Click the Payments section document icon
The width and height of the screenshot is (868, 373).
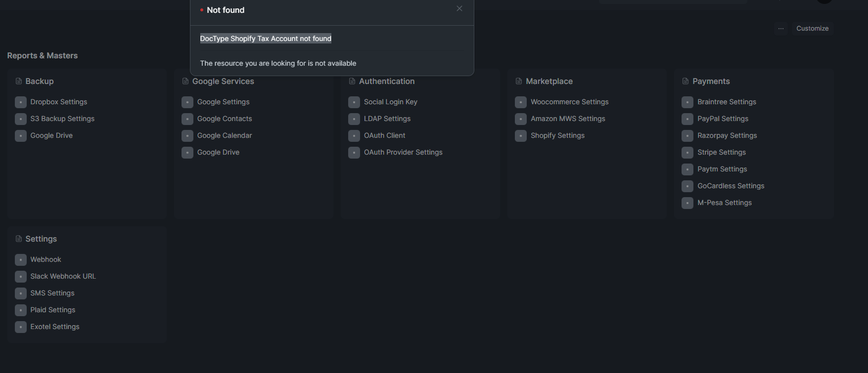(685, 81)
